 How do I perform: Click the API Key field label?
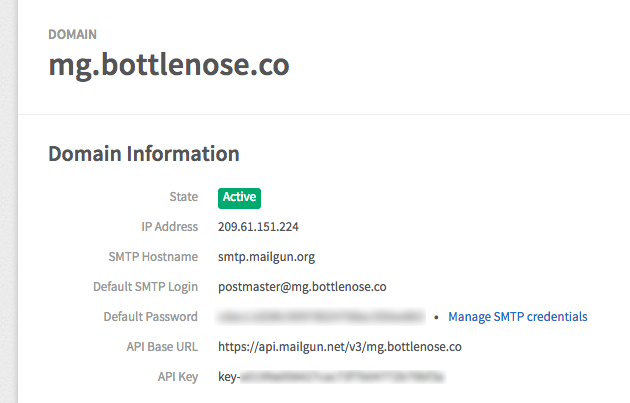tap(178, 377)
